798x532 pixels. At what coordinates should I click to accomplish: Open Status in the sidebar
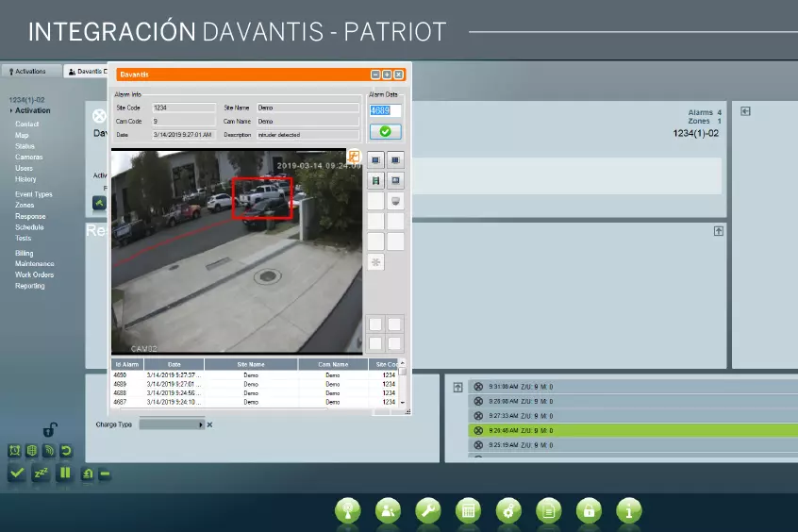click(25, 146)
